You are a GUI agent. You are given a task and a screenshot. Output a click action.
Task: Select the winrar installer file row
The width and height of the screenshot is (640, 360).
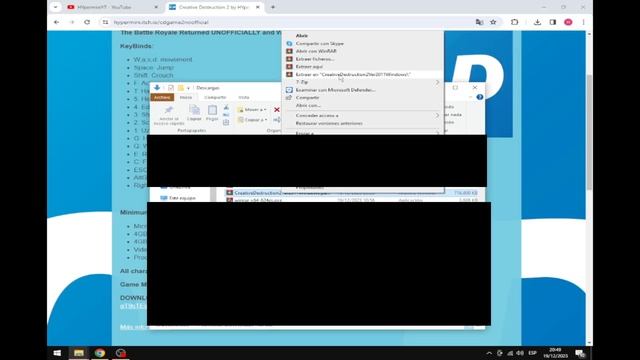pos(353,200)
